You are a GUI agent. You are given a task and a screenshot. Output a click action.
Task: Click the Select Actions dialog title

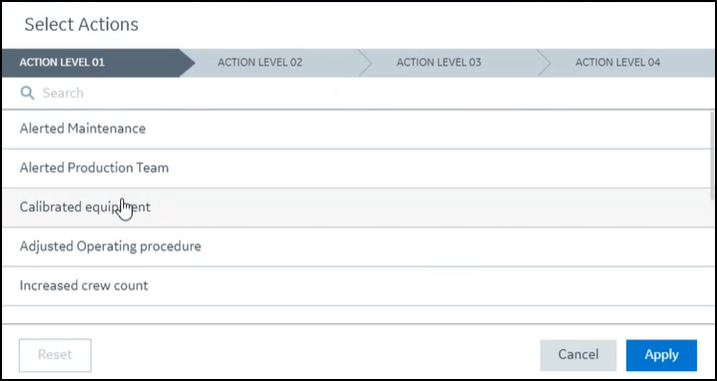click(x=81, y=24)
